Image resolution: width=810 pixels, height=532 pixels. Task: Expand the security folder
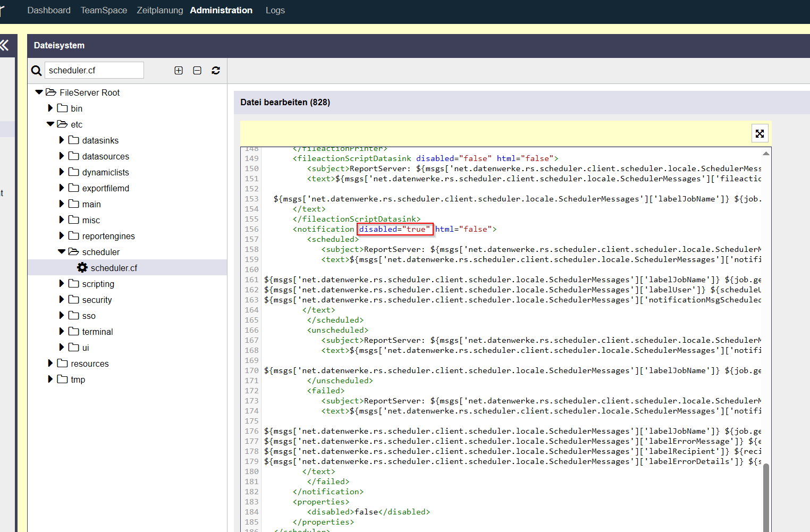[x=62, y=300]
